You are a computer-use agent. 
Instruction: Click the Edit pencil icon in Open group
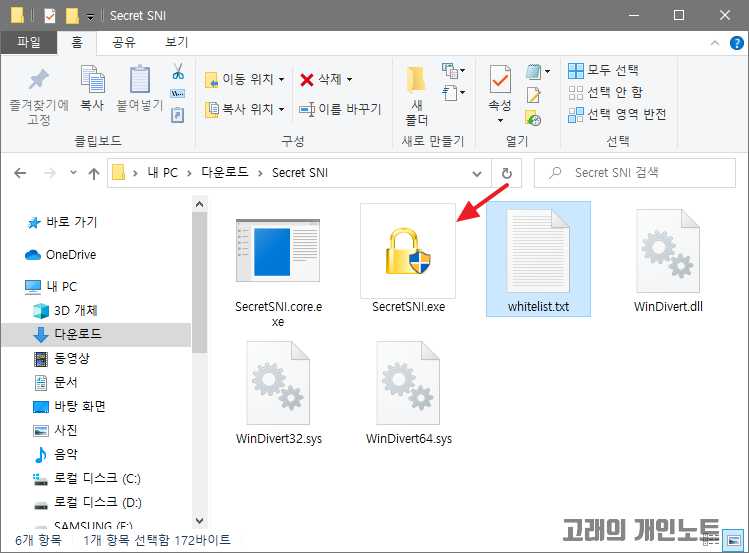coord(533,96)
